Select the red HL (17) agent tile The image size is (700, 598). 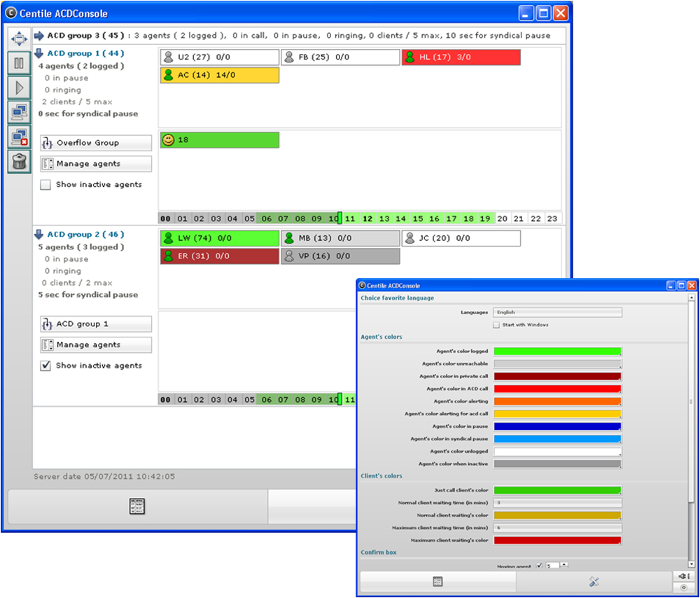tap(461, 57)
